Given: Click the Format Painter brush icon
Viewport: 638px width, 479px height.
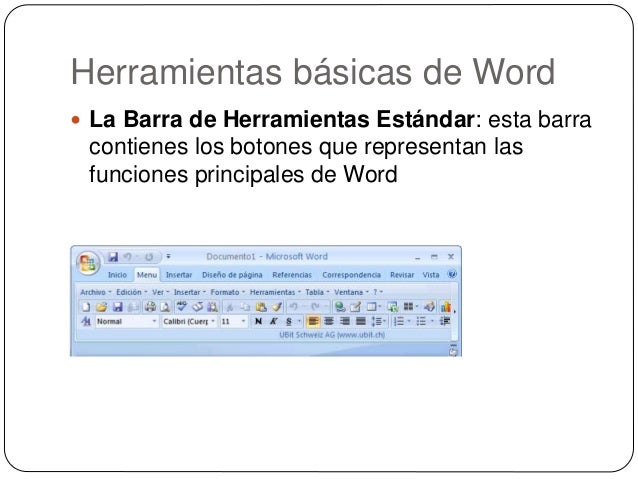Looking at the screenshot, I should pos(277,307).
